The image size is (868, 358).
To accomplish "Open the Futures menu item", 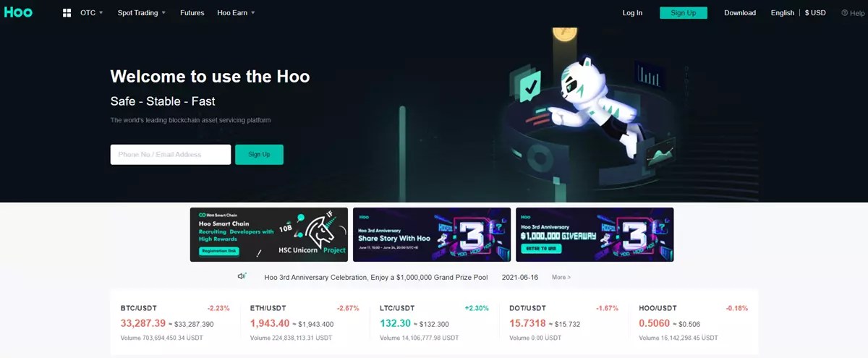I will pyautogui.click(x=192, y=13).
